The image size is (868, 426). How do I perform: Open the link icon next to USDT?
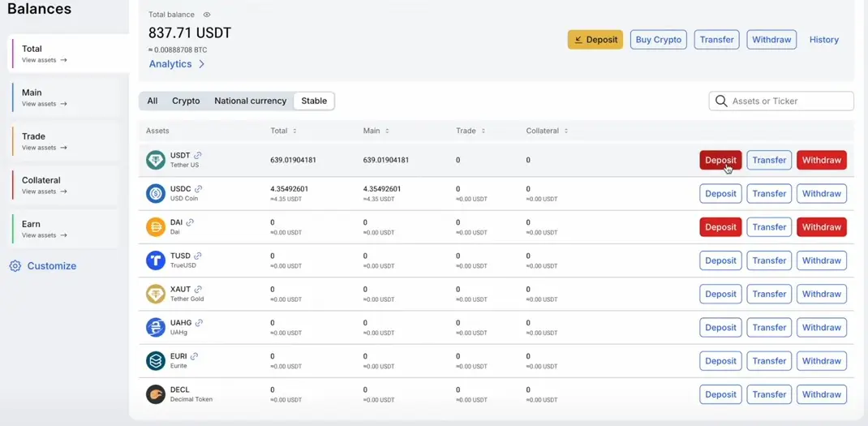click(x=198, y=156)
